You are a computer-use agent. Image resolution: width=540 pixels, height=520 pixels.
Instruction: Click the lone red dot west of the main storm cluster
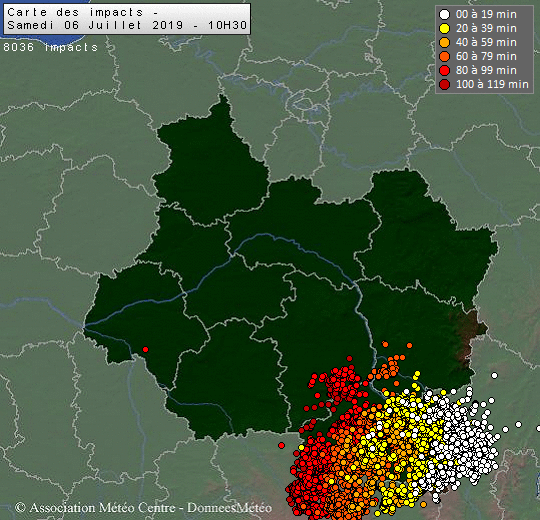coord(281,446)
